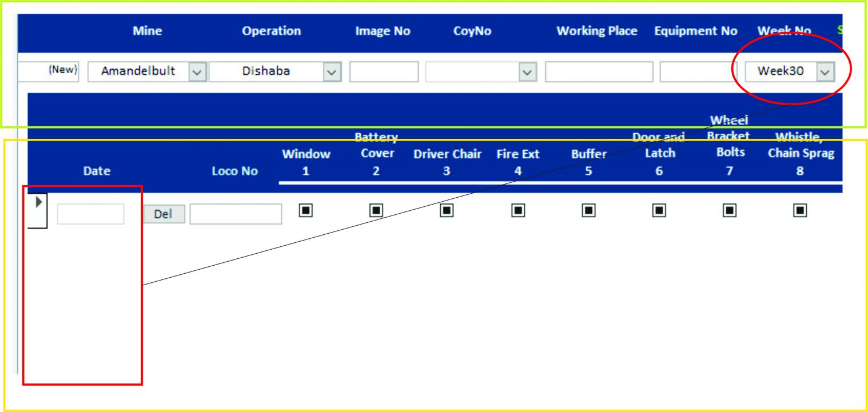Click the Equipment No header label

pos(696,31)
